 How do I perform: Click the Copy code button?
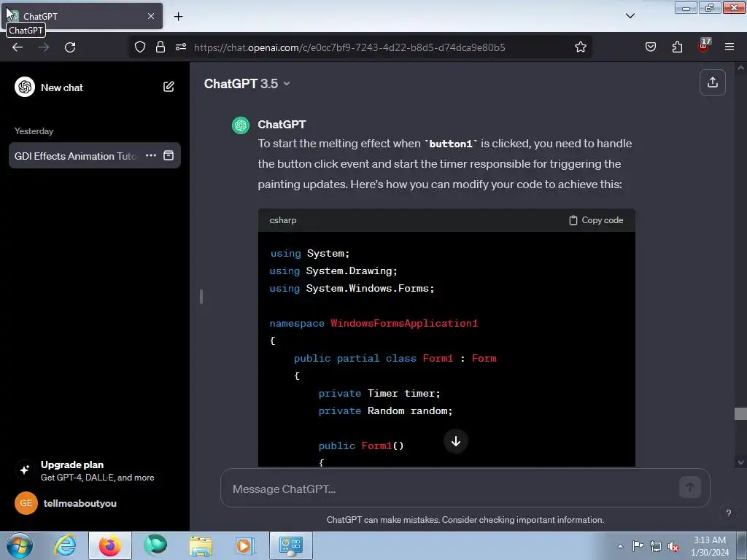(596, 220)
